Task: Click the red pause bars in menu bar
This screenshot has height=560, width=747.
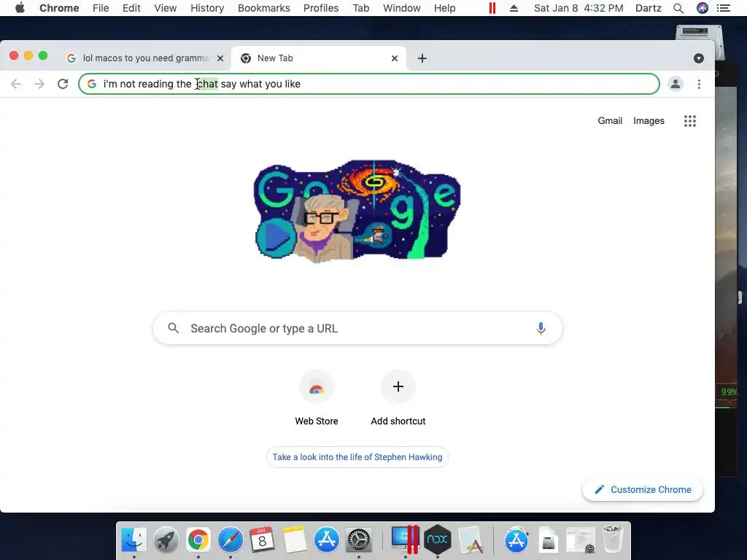Action: point(492,8)
